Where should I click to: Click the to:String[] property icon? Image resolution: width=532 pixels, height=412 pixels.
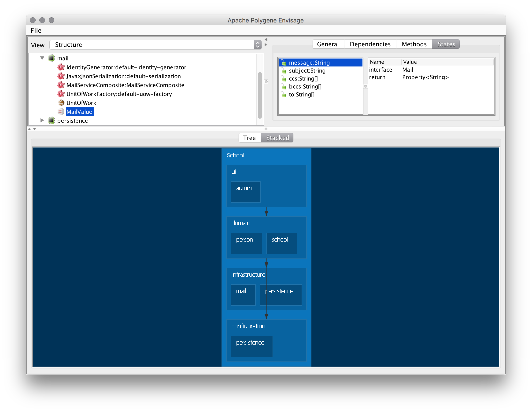[284, 95]
